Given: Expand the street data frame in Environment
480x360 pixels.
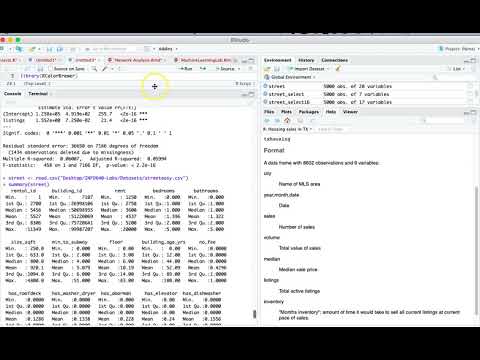Looking at the screenshot, I should tap(265, 86).
